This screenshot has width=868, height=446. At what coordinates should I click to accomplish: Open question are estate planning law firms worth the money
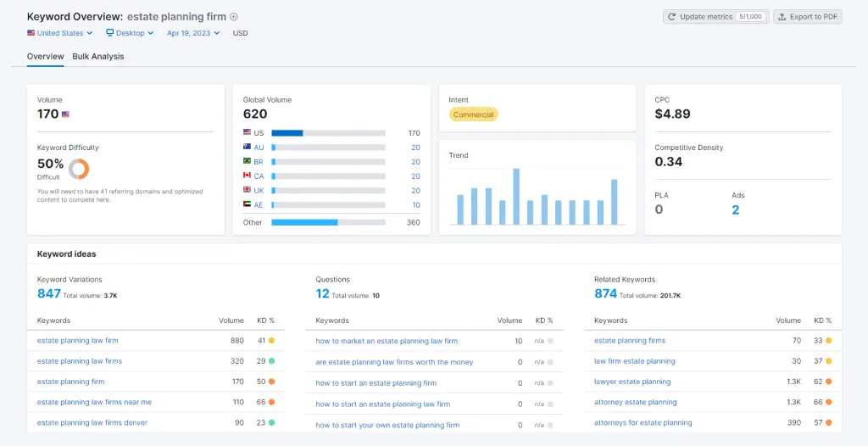(395, 362)
